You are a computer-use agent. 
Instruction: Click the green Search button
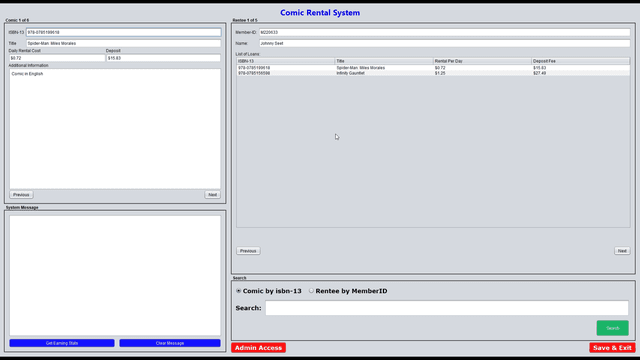click(612, 328)
